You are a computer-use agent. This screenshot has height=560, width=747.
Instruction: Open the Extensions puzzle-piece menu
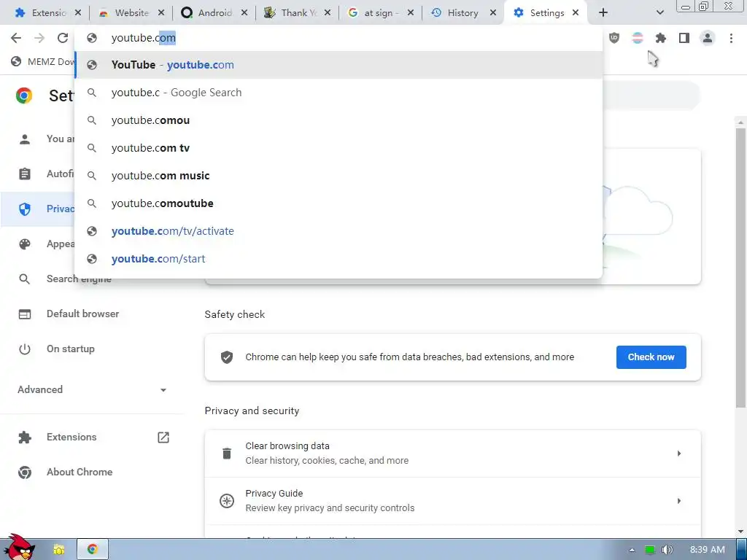(661, 38)
